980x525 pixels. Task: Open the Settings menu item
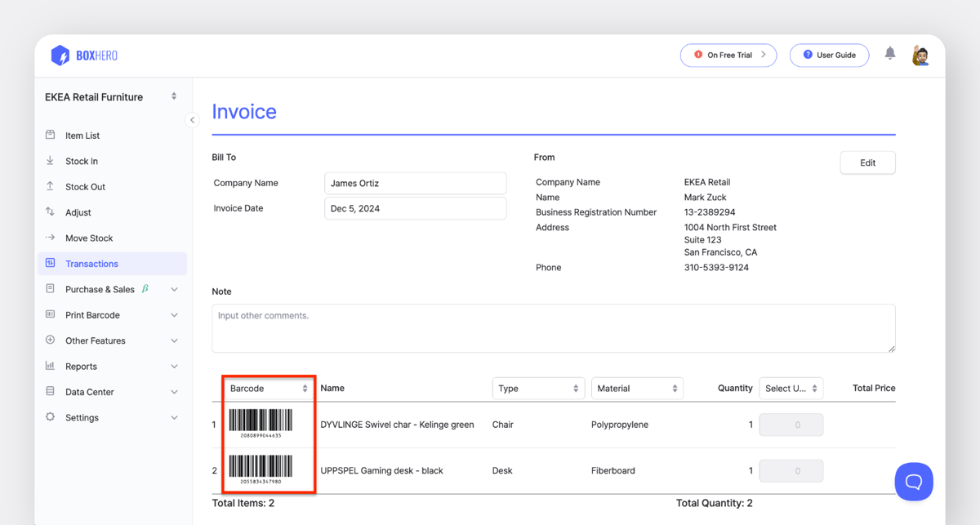pyautogui.click(x=82, y=417)
